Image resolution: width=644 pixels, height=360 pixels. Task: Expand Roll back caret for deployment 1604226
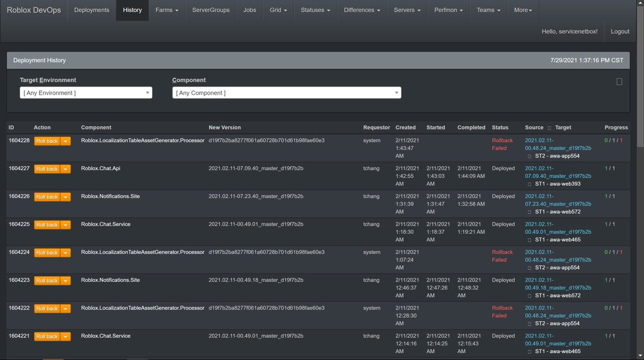pyautogui.click(x=65, y=197)
